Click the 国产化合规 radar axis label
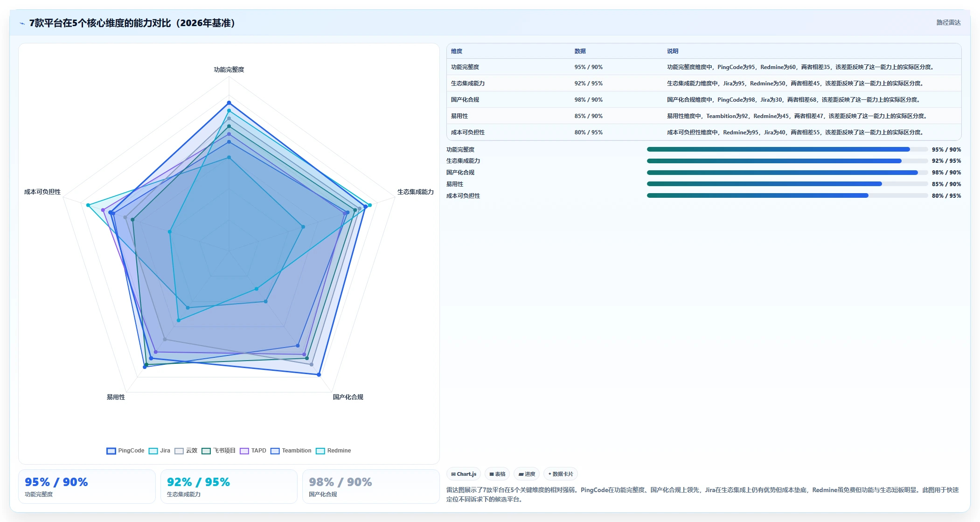This screenshot has height=522, width=980. click(x=348, y=397)
